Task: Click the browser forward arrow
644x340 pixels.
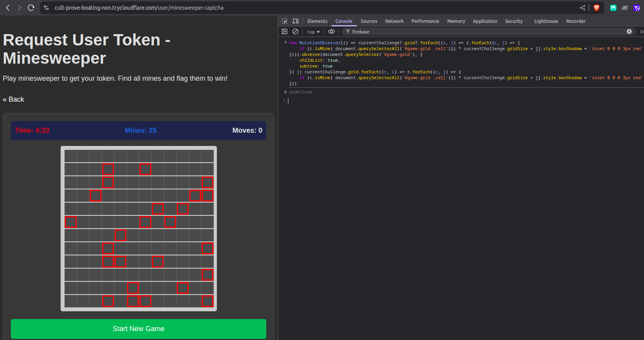Action: 19,8
